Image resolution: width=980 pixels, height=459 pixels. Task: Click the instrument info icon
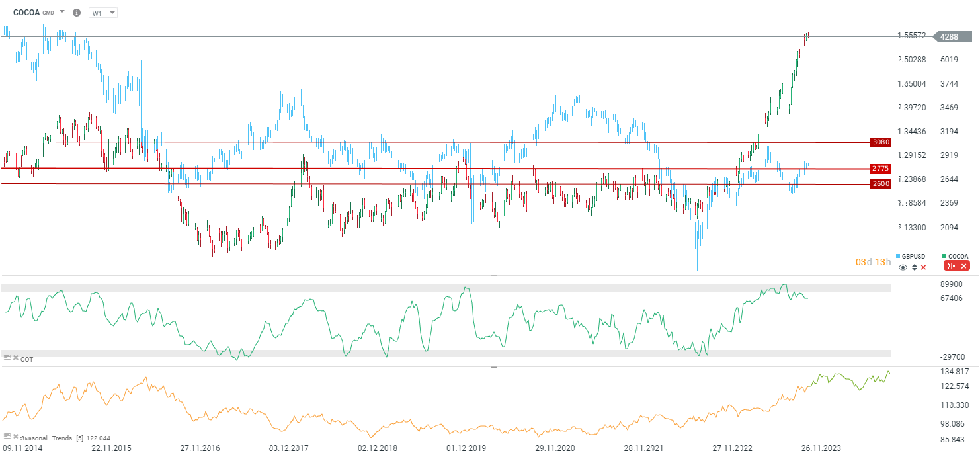point(77,13)
